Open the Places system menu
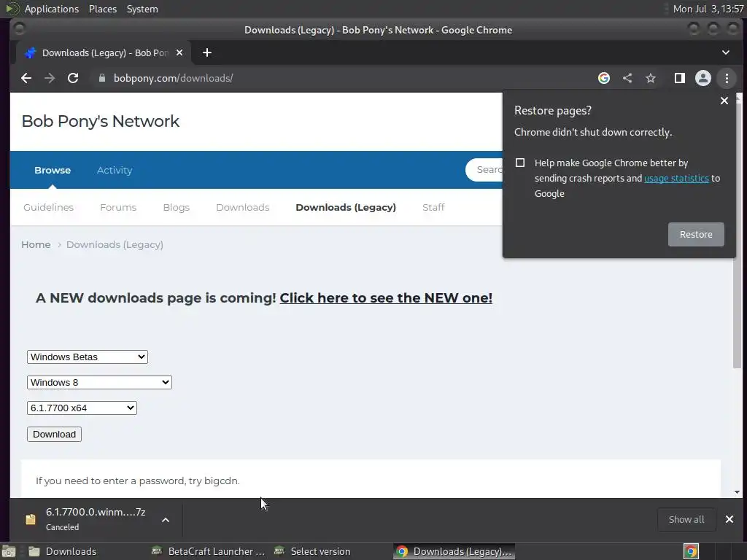The height and width of the screenshot is (560, 747). (x=103, y=9)
